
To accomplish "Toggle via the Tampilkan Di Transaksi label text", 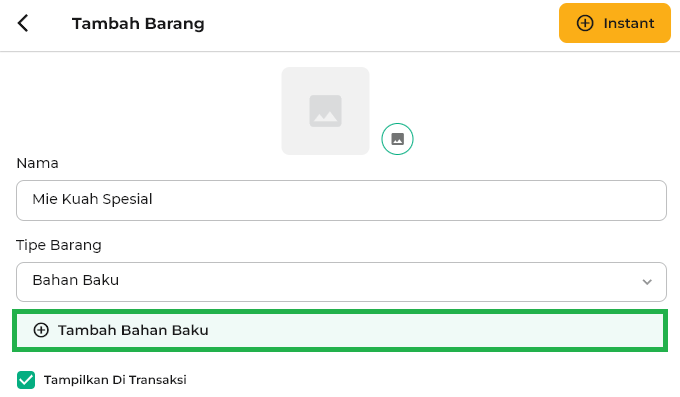I will [115, 380].
